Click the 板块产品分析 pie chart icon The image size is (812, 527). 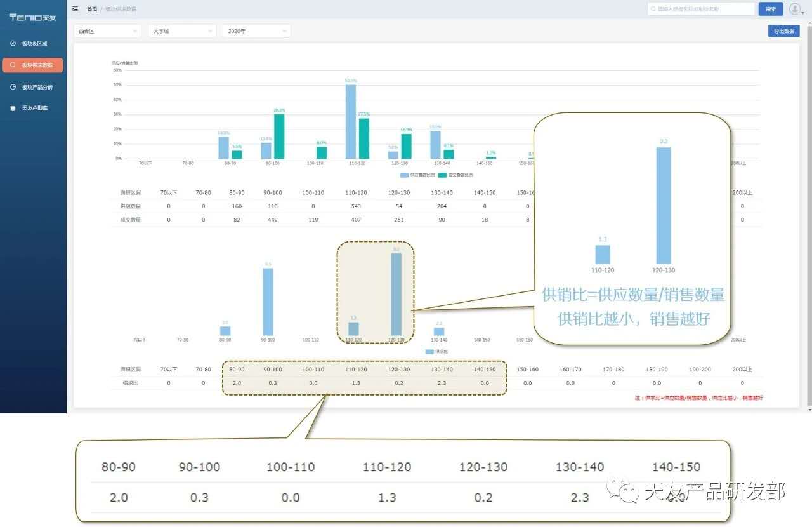tap(13, 87)
